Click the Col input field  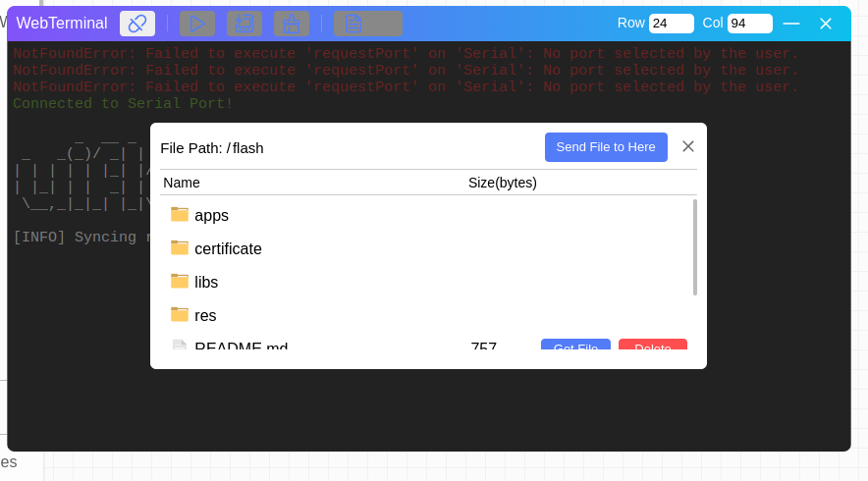coord(749,24)
